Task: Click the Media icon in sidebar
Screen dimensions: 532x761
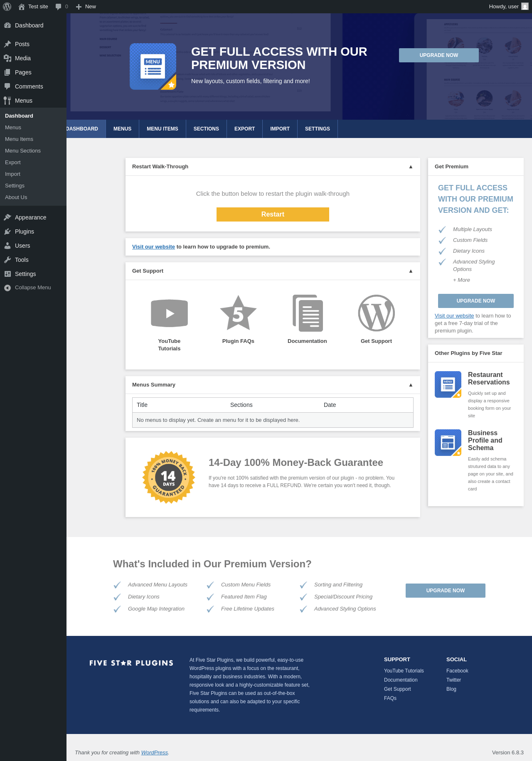Action: (7, 58)
